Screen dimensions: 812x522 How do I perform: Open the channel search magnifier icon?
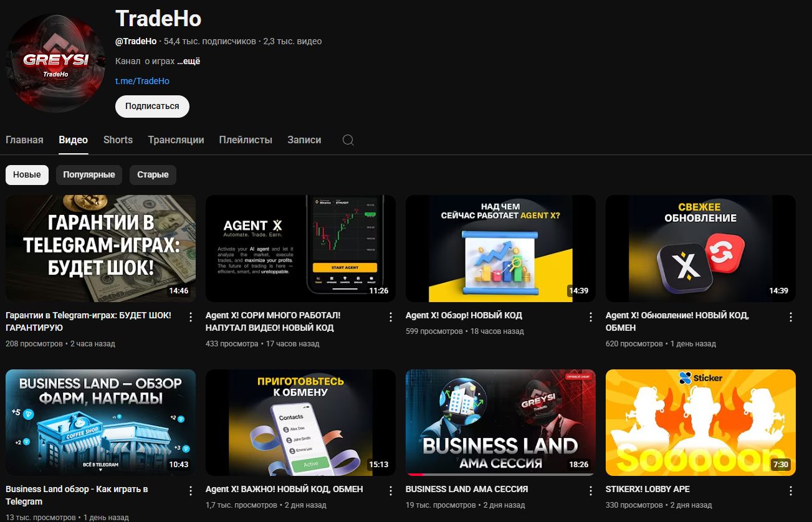348,140
